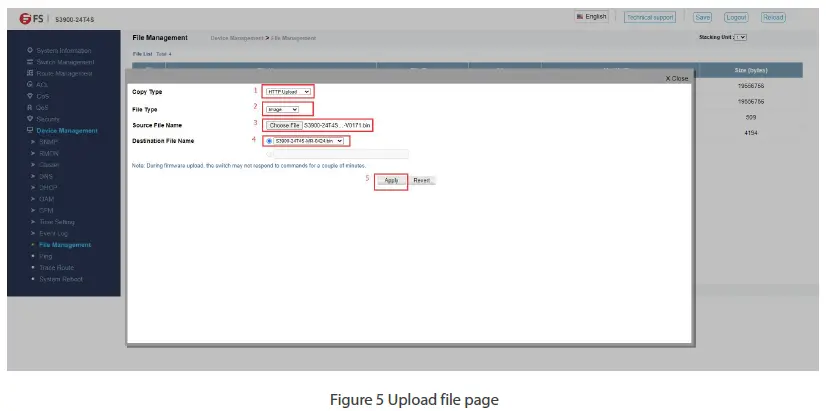This screenshot has height=411, width=826.
Task: Close the upload dialog with X Close
Action: click(677, 78)
